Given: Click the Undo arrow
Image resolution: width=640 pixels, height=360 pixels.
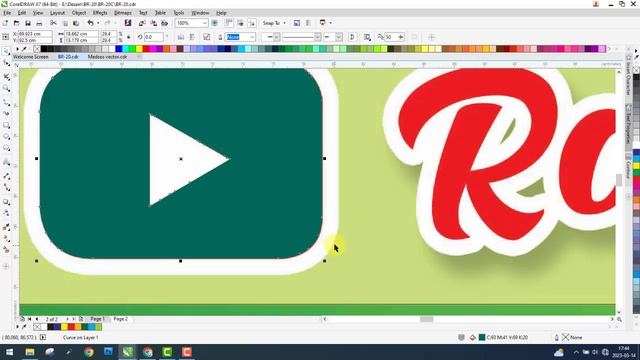Looking at the screenshot, I should 90,23.
